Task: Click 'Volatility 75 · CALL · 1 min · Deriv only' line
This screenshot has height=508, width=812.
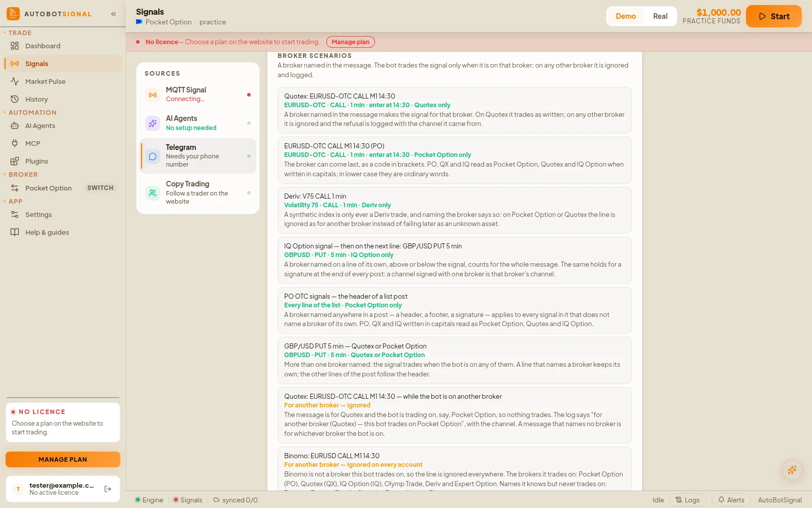Action: point(337,205)
